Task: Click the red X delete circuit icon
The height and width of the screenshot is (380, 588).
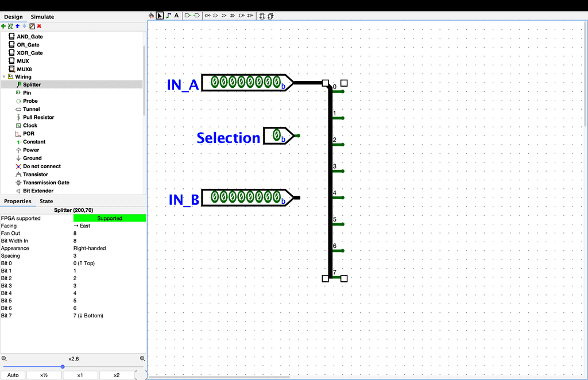Action: click(39, 26)
